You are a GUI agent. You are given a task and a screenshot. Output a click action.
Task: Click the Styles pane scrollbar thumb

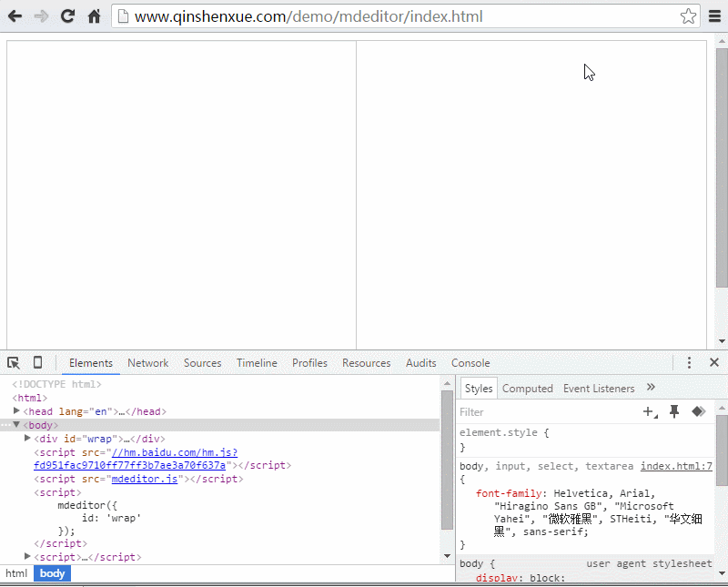722,450
